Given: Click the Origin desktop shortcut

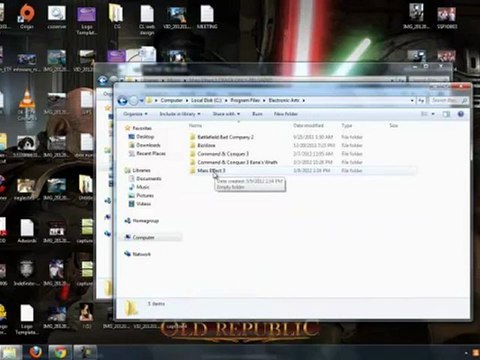Looking at the screenshot, I should tap(27, 17).
